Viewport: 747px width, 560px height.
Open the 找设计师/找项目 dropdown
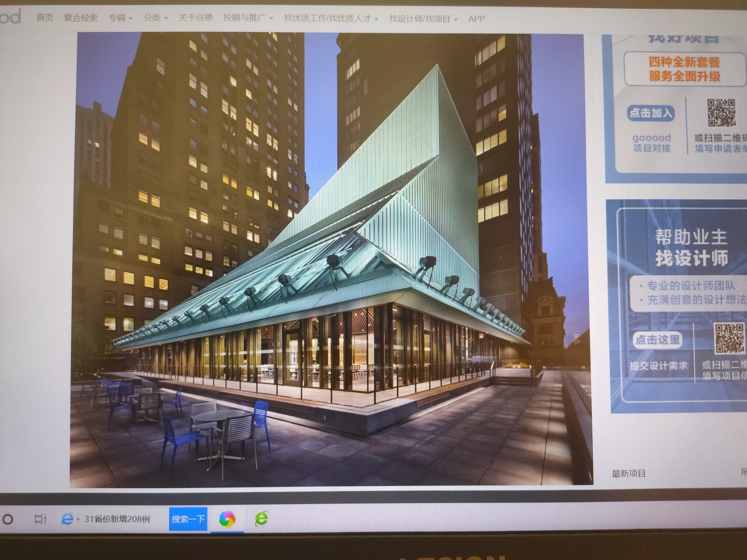point(423,19)
